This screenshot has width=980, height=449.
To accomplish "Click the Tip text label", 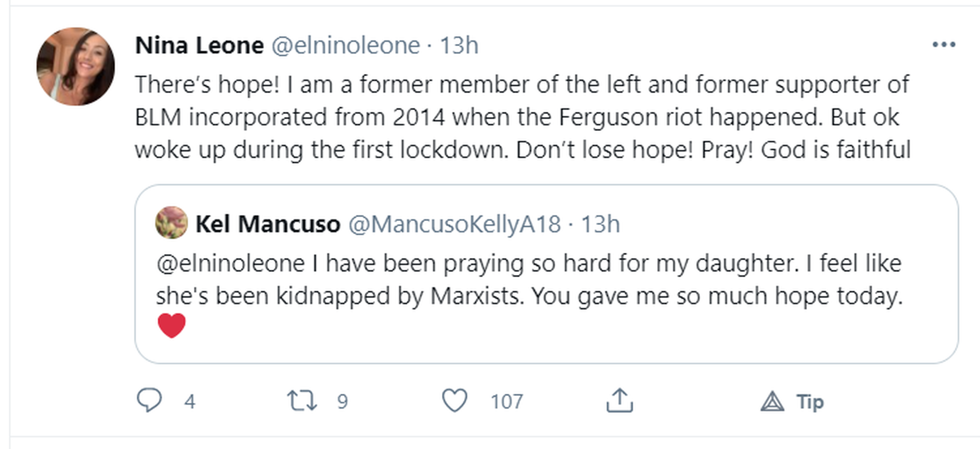I will click(x=810, y=402).
